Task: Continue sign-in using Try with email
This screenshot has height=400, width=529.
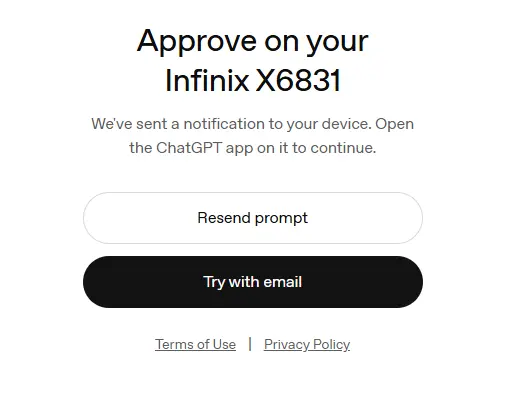Action: point(253,282)
